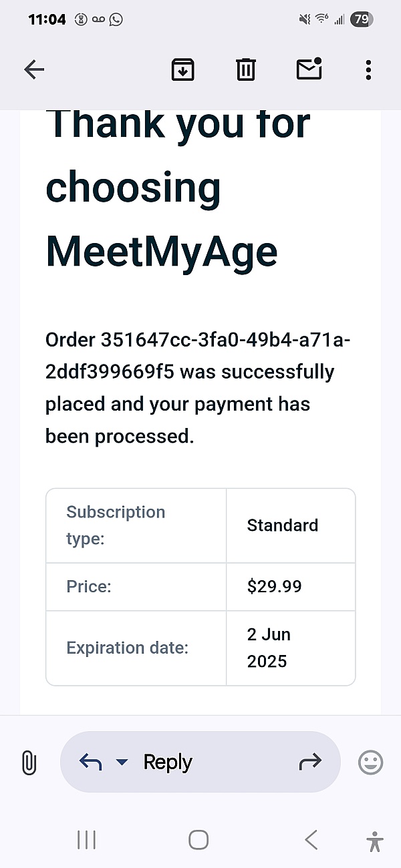The width and height of the screenshot is (401, 868).
Task: Open the emoji reaction picker
Action: tap(371, 762)
